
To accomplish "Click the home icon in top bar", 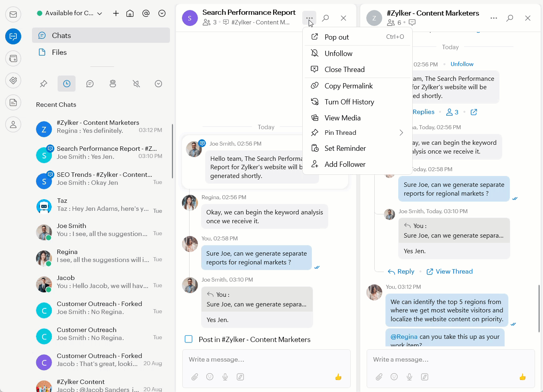I will click(x=130, y=13).
